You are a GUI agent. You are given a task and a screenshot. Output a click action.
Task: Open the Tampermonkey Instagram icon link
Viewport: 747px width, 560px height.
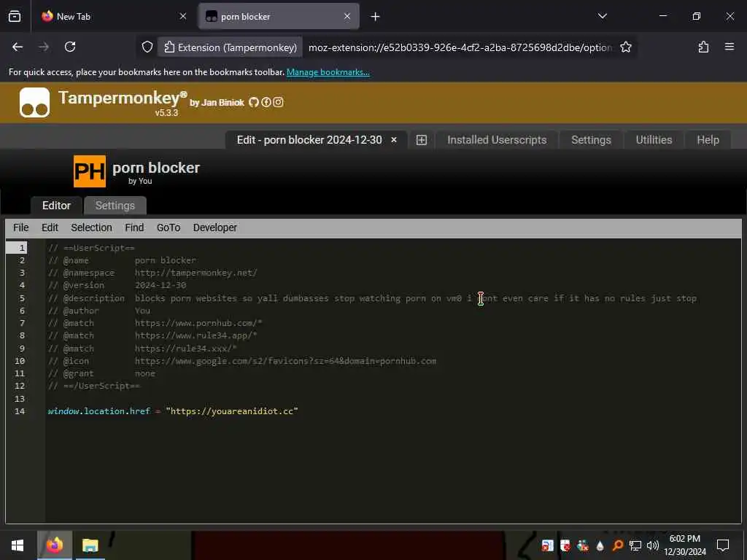pos(278,102)
